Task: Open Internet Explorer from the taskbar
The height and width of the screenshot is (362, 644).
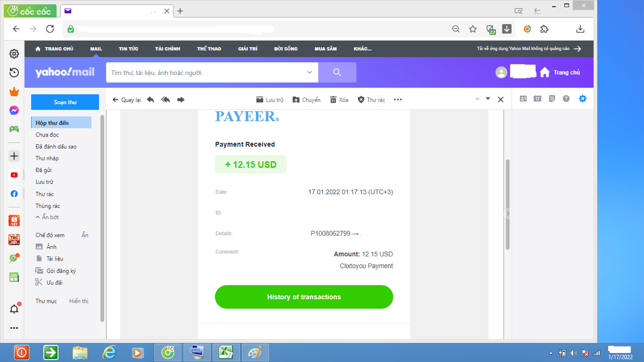Action: pyautogui.click(x=109, y=352)
